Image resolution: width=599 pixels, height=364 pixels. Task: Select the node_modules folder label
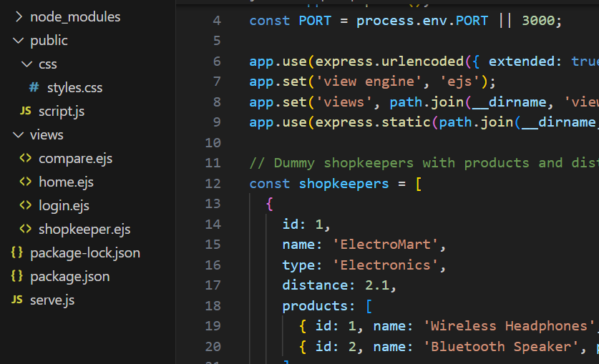pos(75,16)
